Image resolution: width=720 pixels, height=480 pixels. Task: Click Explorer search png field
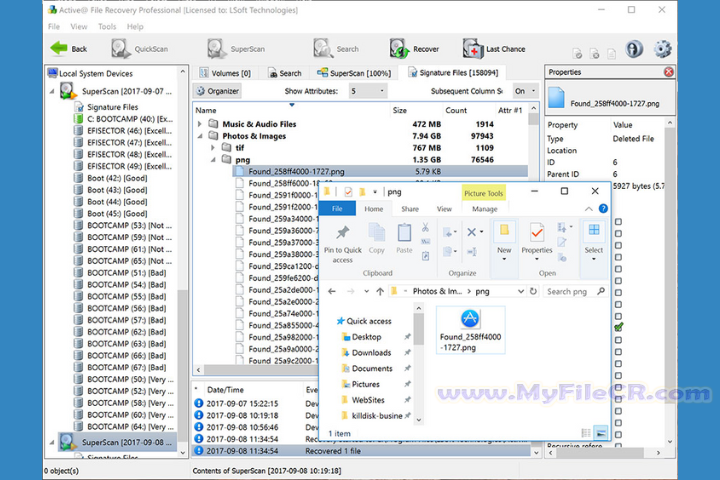(575, 291)
